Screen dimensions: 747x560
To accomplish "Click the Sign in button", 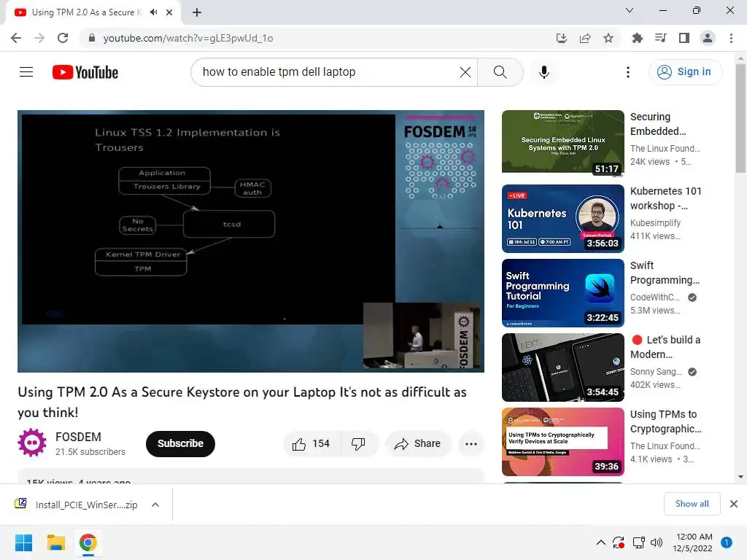I will pyautogui.click(x=685, y=72).
